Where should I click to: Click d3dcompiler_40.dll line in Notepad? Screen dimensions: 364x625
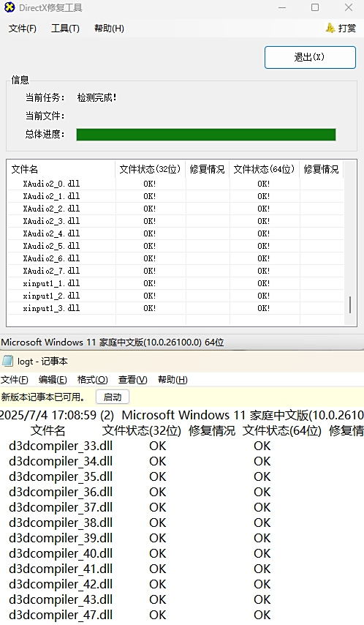pyautogui.click(x=61, y=554)
